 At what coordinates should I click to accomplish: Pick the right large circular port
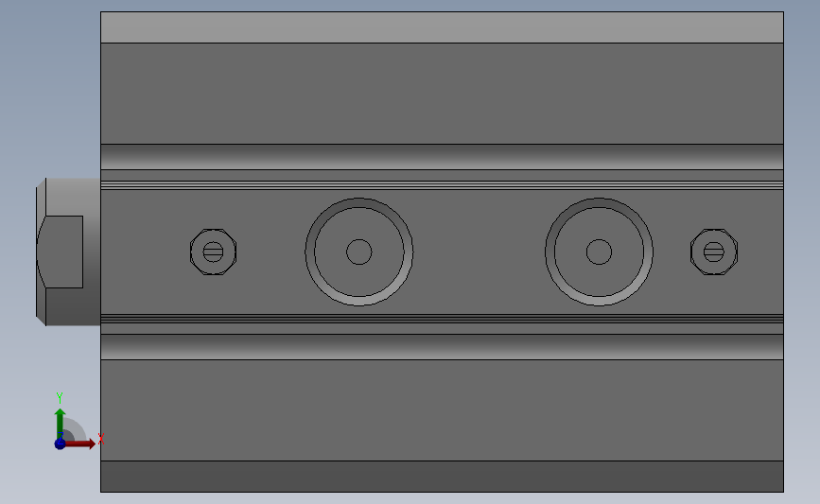coord(599,252)
